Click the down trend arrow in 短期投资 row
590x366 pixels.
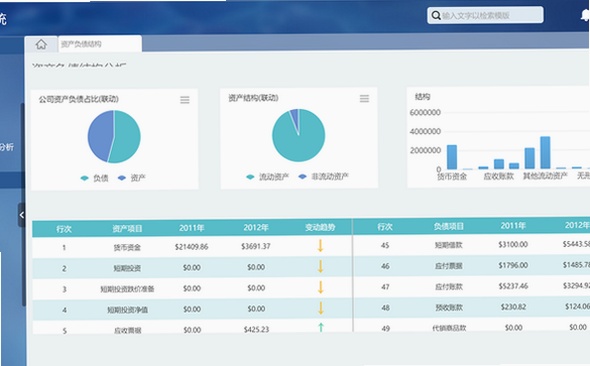(x=320, y=267)
